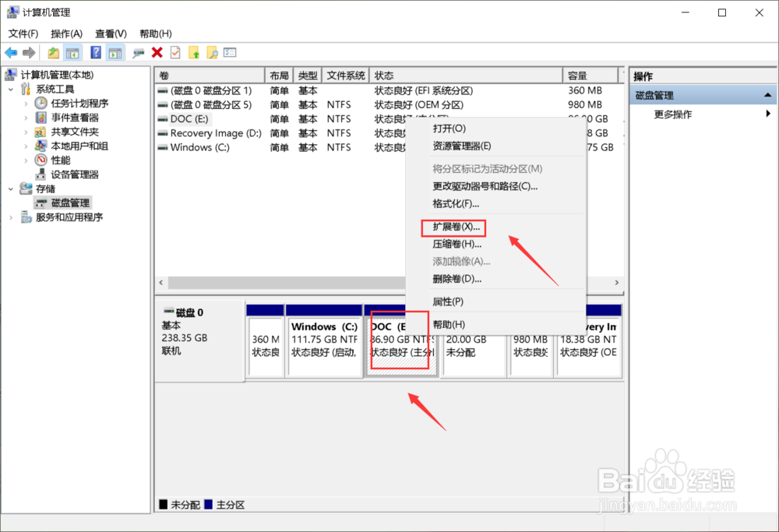The width and height of the screenshot is (779, 532).
Task: Click the 服务和应用程序 icon
Action: point(26,217)
